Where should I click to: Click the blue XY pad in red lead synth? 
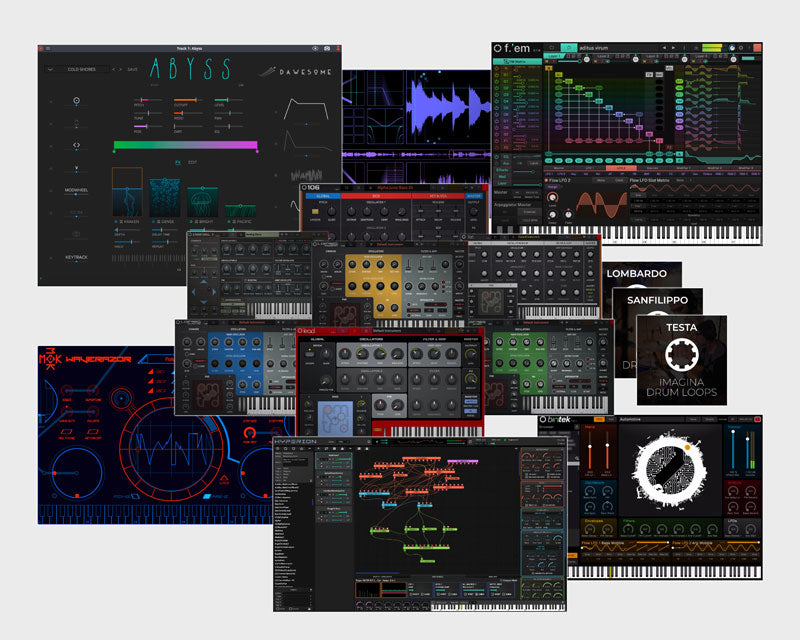tap(335, 419)
